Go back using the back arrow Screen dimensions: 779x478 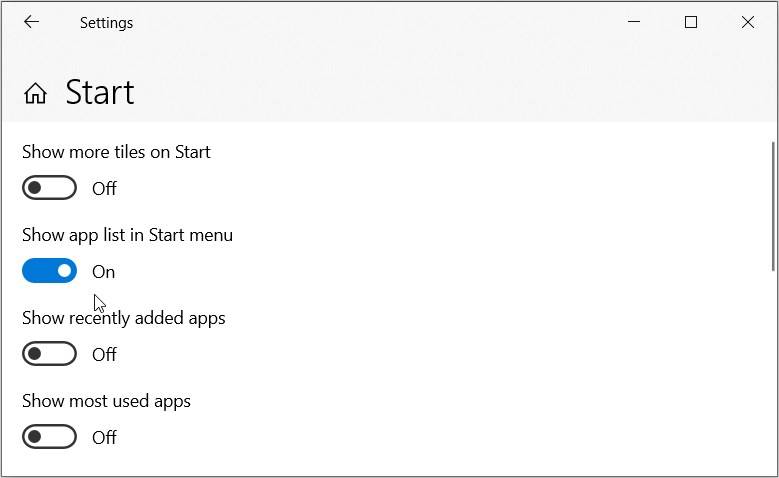coord(31,22)
